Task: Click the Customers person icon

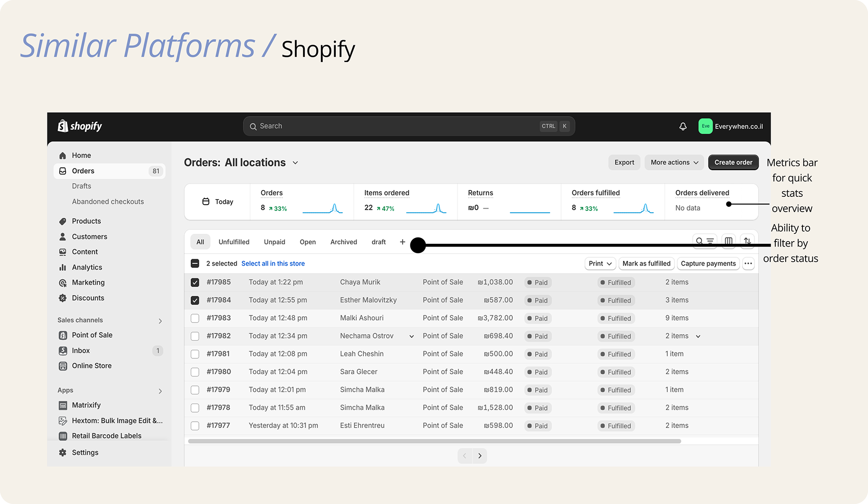Action: [x=63, y=237]
